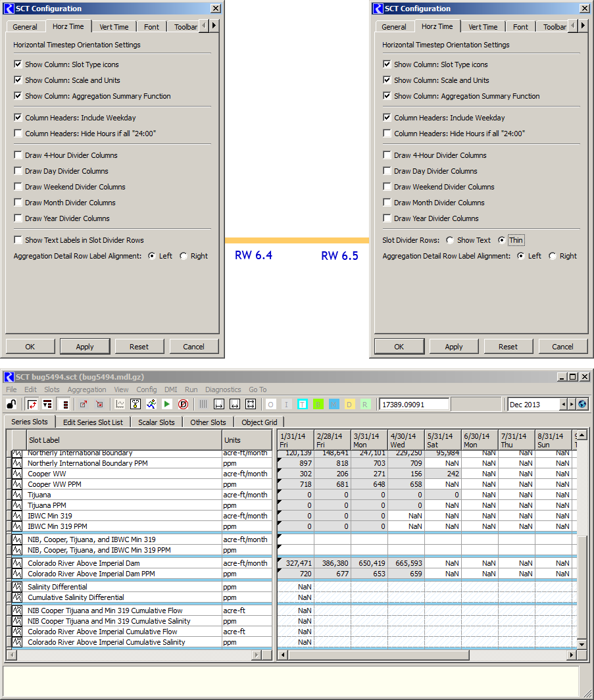
Task: Click the lock icon in SCT toolbar
Action: coord(11,405)
